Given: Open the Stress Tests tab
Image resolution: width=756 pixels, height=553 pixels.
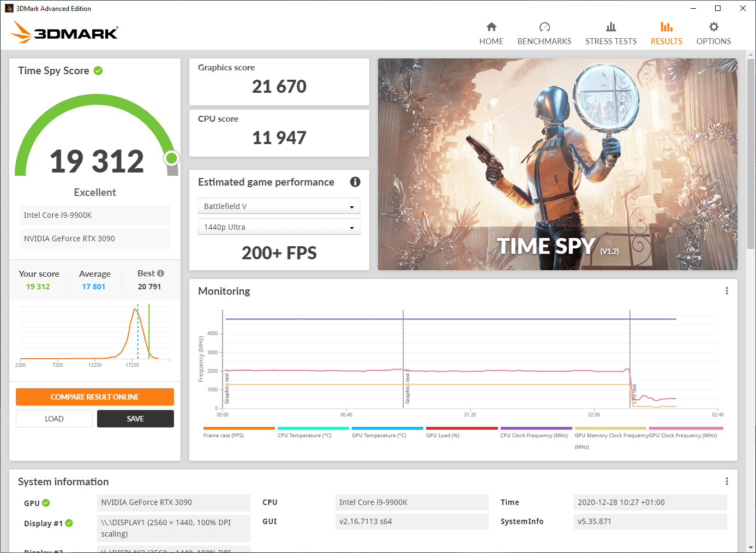Looking at the screenshot, I should [x=611, y=33].
